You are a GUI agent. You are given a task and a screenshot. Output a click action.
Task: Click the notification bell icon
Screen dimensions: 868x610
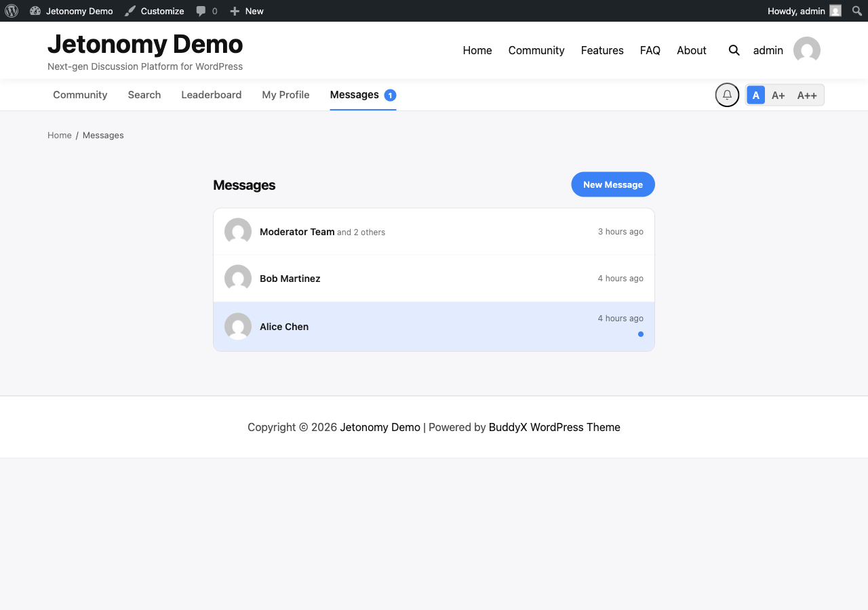[x=727, y=95]
